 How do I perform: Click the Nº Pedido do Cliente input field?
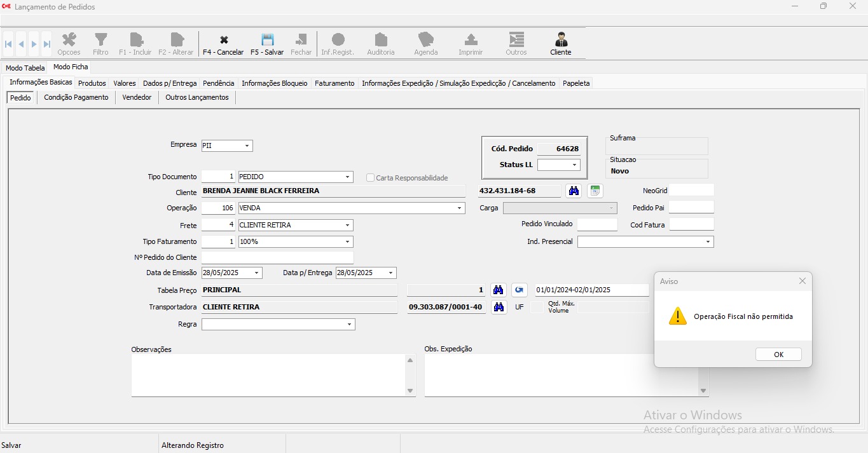pyautogui.click(x=277, y=257)
